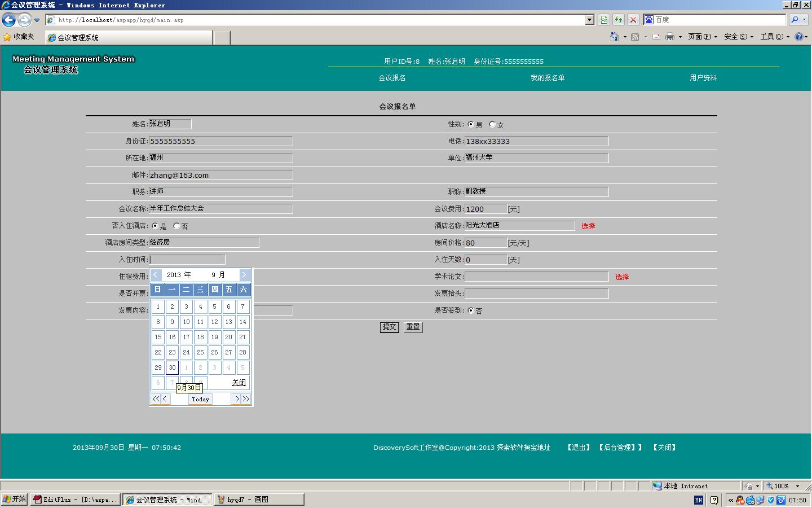Click the language bar help icon

(x=714, y=500)
